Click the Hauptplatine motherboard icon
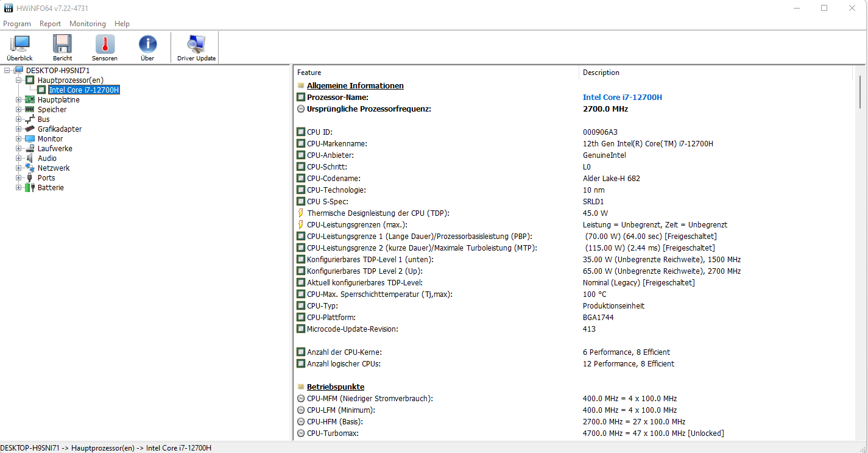Image resolution: width=868 pixels, height=453 pixels. pyautogui.click(x=30, y=100)
